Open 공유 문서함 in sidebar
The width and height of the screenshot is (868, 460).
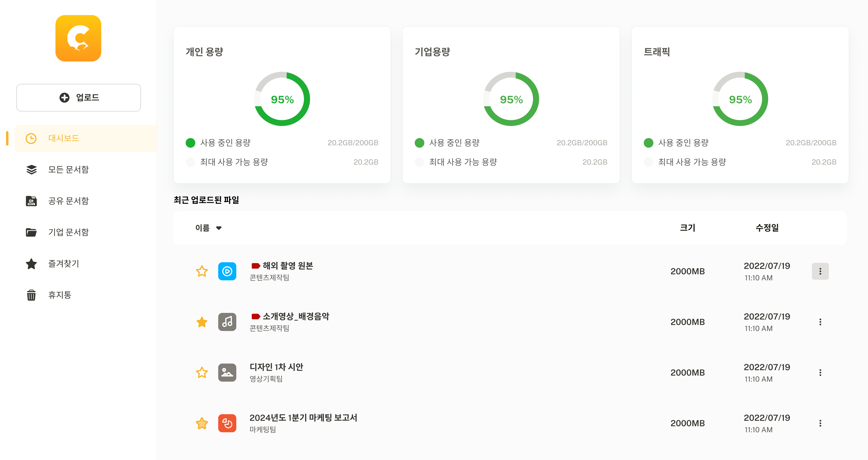(x=68, y=201)
